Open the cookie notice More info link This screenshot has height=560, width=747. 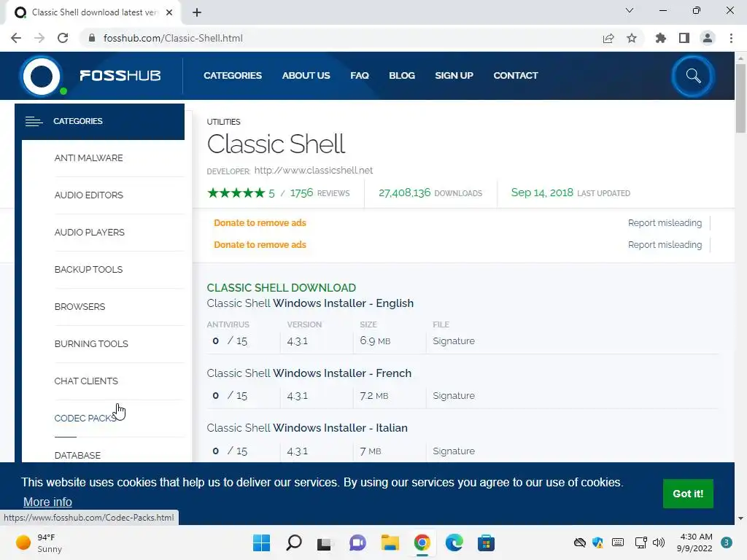(x=47, y=502)
